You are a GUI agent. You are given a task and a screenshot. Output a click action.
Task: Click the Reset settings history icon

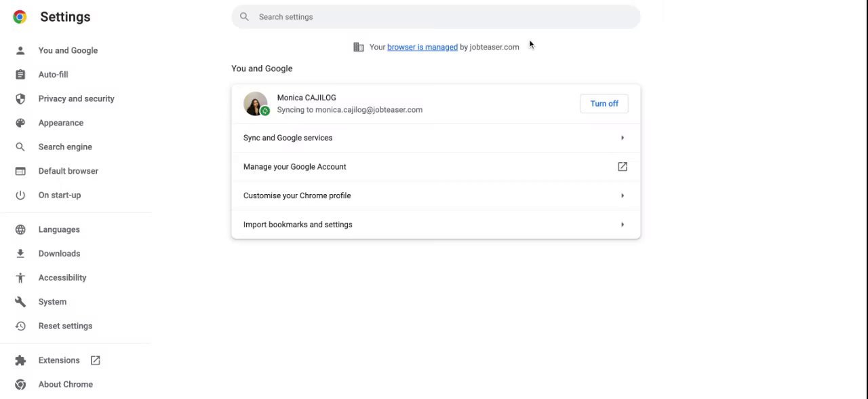20,326
